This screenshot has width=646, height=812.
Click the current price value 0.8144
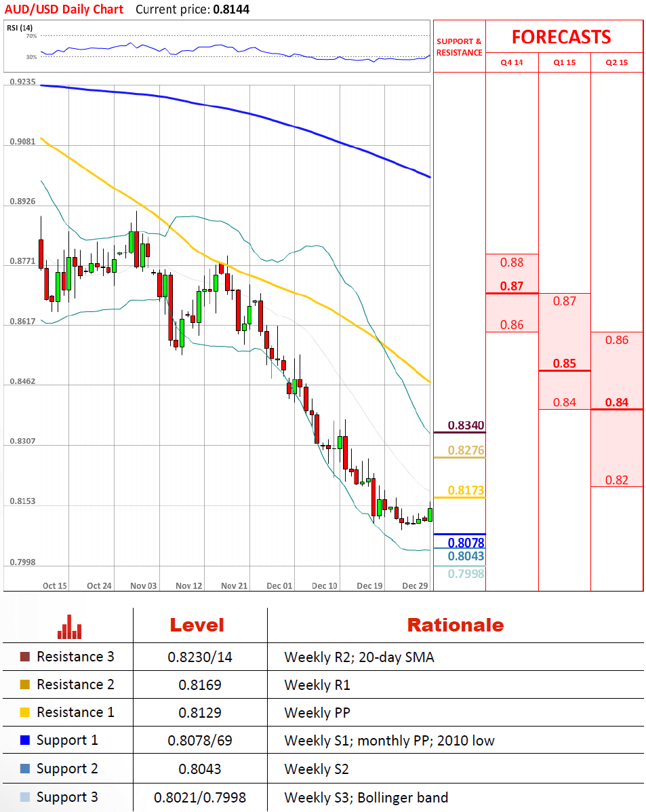tap(231, 9)
